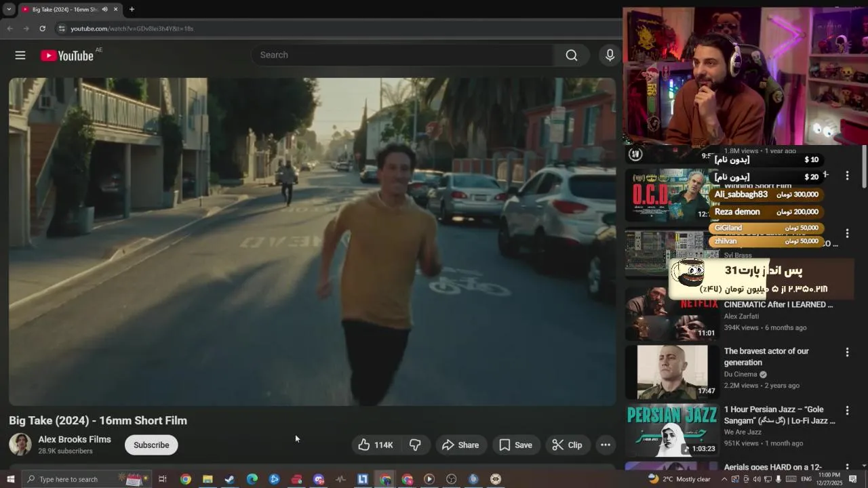The width and height of the screenshot is (868, 488).
Task: Open the Windows Start menu
Action: [10, 479]
